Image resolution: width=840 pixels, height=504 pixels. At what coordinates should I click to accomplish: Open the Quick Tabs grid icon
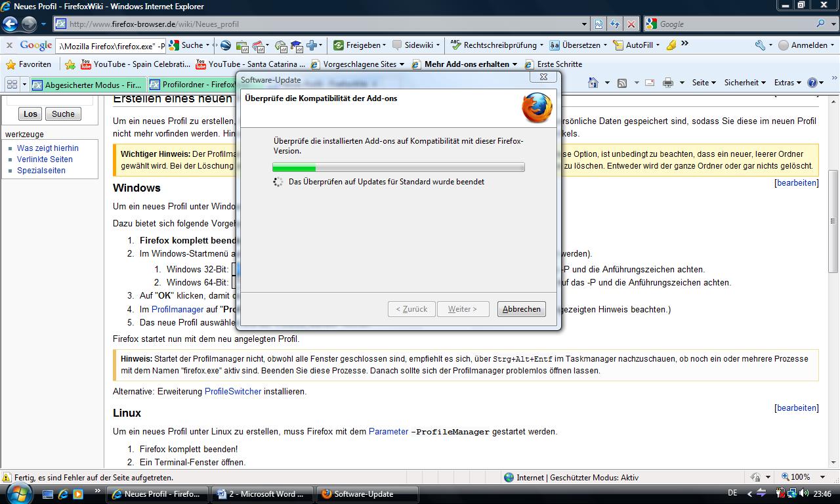point(12,85)
